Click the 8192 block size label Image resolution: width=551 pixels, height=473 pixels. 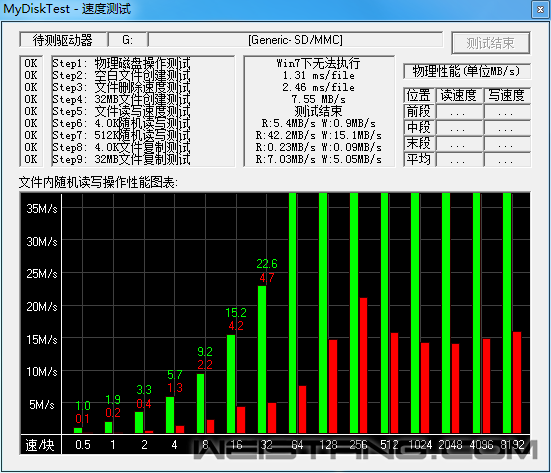click(512, 445)
